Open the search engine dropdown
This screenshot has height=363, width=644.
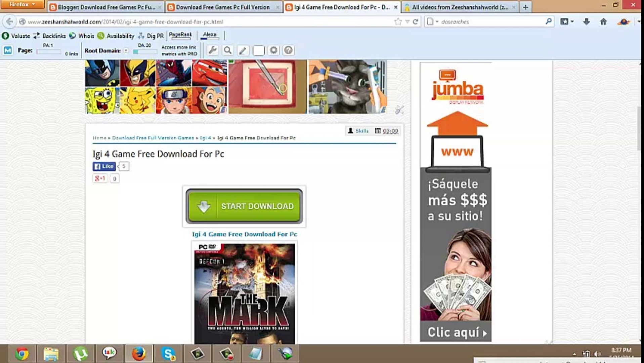click(x=432, y=22)
